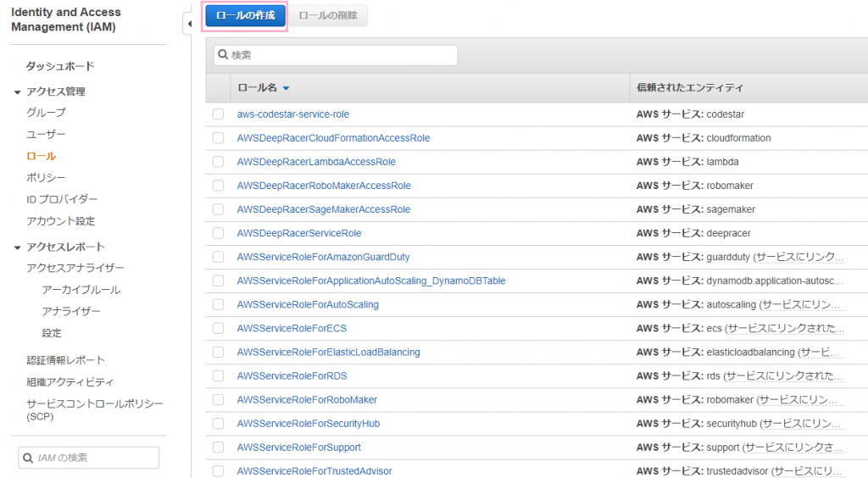Open アクセスアナライザー in sidebar
The image size is (868, 478).
coord(75,268)
